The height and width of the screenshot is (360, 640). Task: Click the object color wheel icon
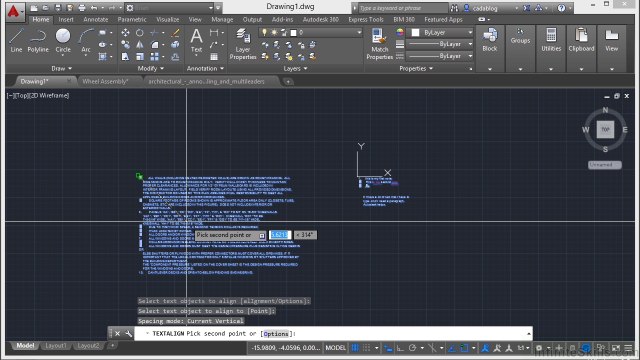[400, 32]
